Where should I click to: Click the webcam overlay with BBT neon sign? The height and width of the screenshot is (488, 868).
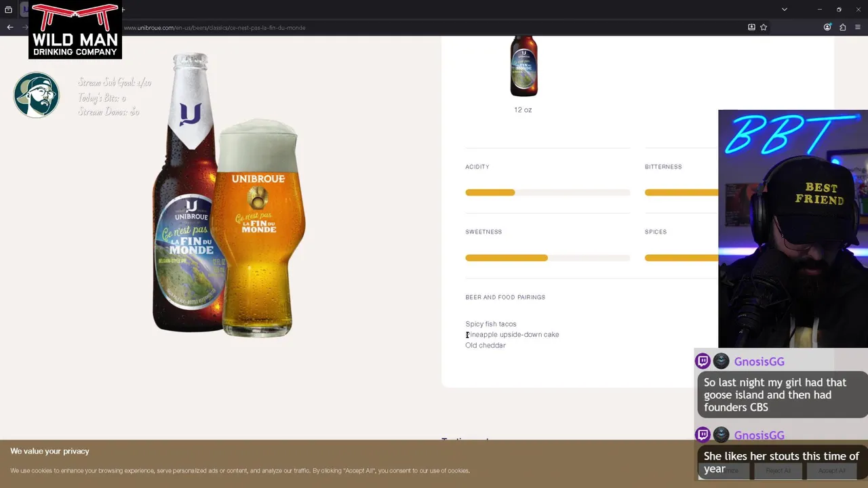coord(793,228)
